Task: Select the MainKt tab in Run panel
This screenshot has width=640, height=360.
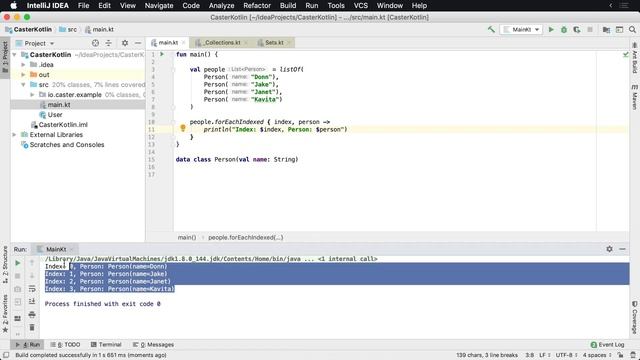Action: (x=55, y=249)
